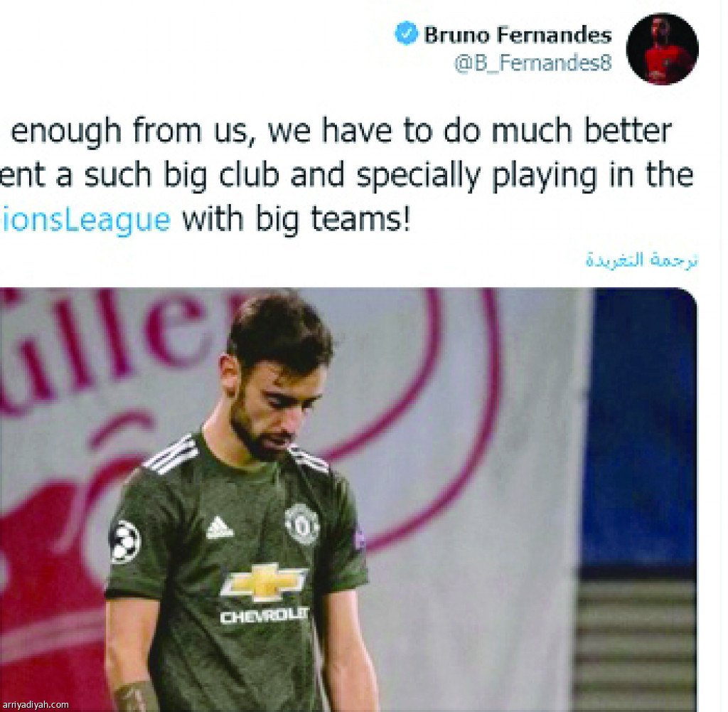This screenshot has height=712, width=728.
Task: Click the @B_Fernandes8 handle
Action: (533, 63)
